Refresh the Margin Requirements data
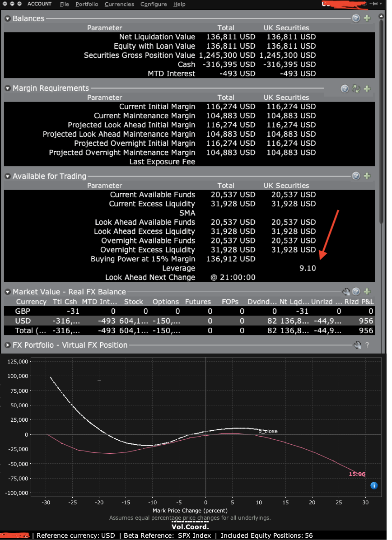 [356, 88]
